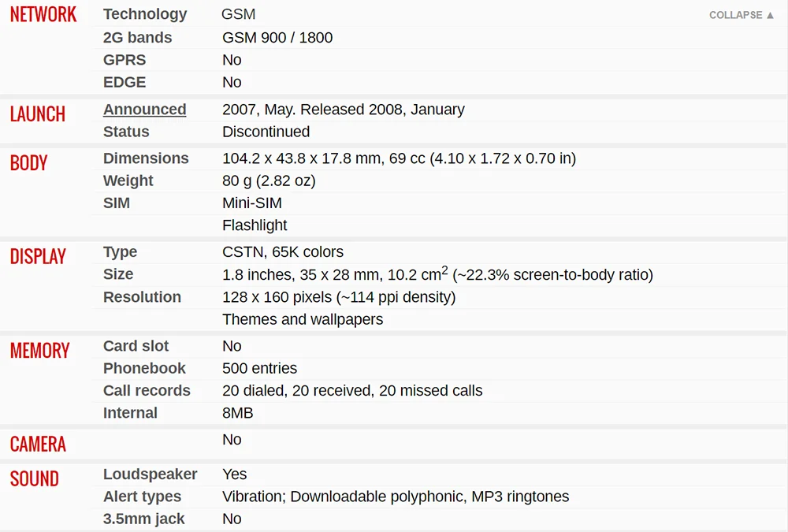The width and height of the screenshot is (788, 532).
Task: Open the Announced link in Launch section
Action: 145,109
